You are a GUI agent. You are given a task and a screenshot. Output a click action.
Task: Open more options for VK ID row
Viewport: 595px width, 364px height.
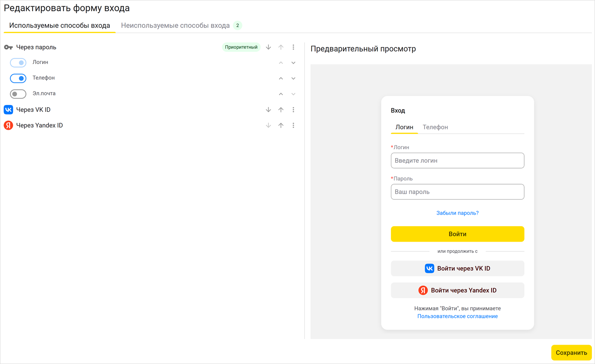point(293,110)
